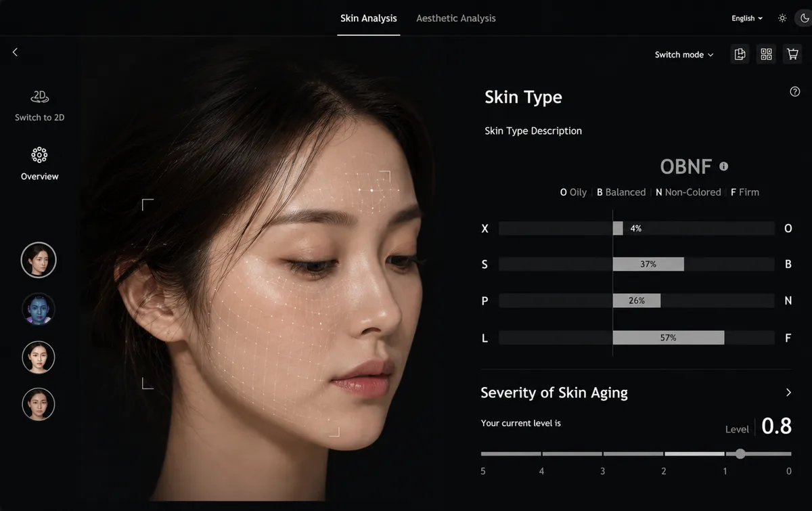
Task: Expand the Switch mode dropdown
Action: (x=684, y=55)
